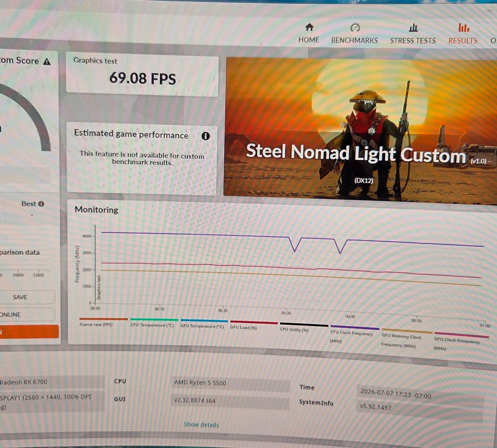This screenshot has width=497, height=448.
Task: Click the purple CPU clock line dip near 00:30
Action: (x=295, y=251)
